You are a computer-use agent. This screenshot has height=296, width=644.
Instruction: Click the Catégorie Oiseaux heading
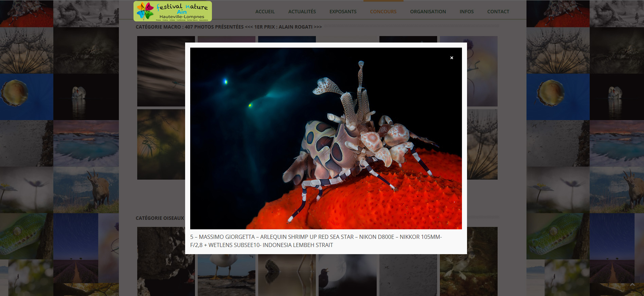[160, 218]
